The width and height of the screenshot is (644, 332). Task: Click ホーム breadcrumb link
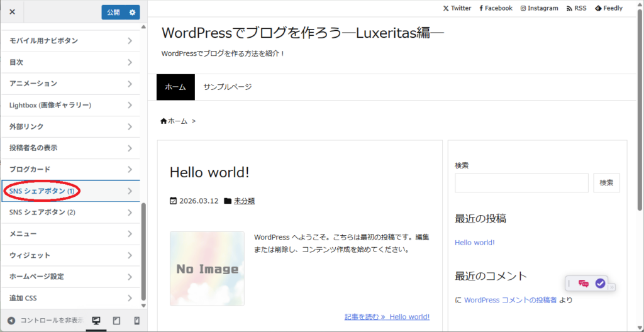[178, 121]
